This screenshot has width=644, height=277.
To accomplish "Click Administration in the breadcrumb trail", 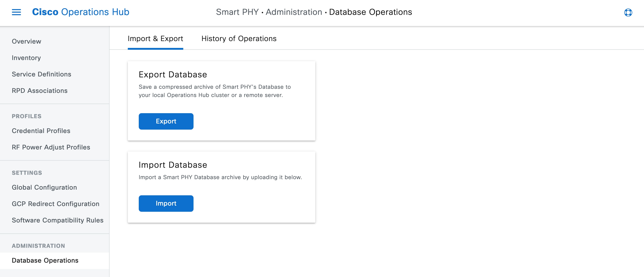I will click(294, 12).
